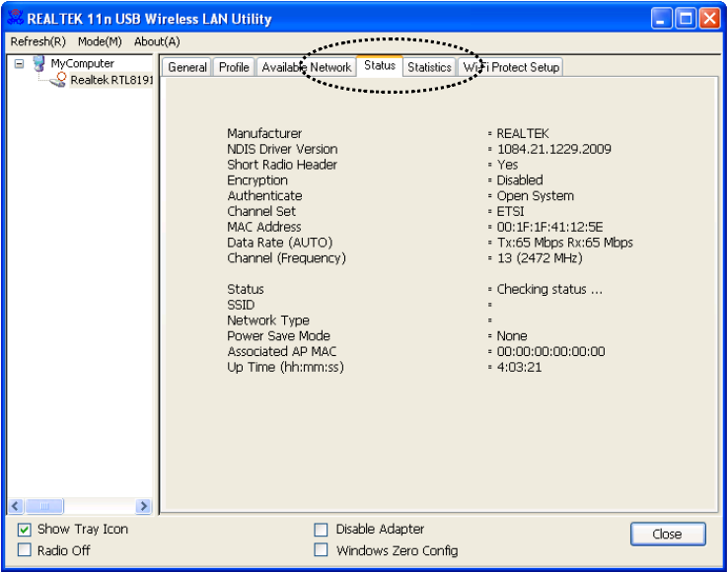The image size is (728, 572).
Task: Close window with red X button
Action: pos(710,19)
